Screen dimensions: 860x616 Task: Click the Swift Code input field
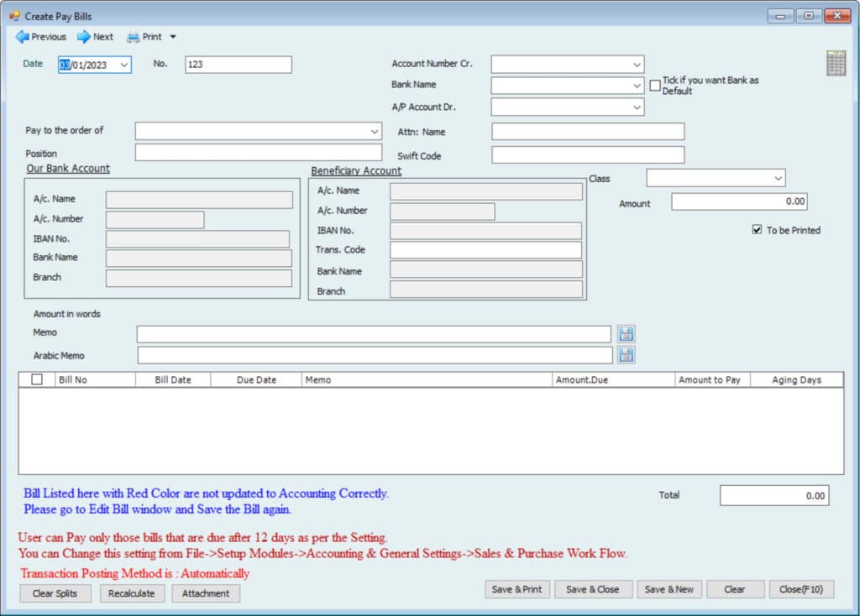588,155
